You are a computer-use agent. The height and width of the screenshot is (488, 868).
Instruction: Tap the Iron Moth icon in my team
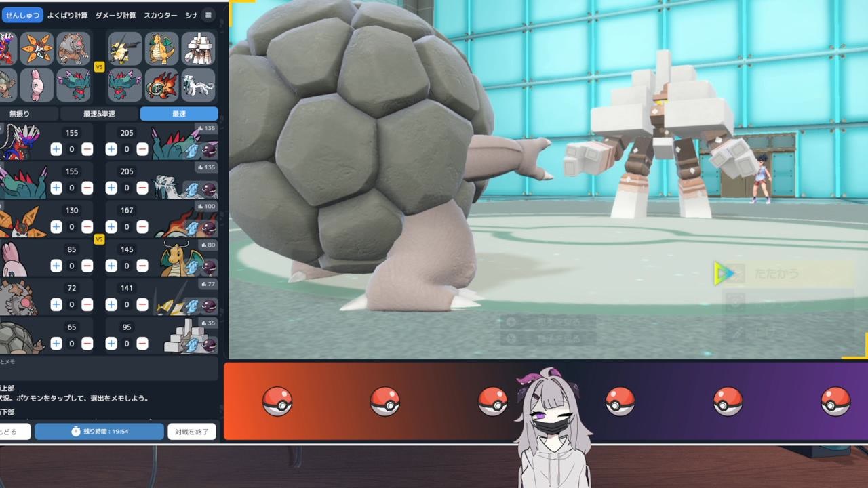pos(37,49)
